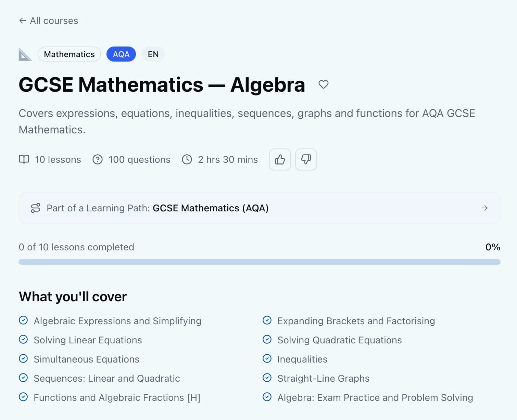Click the question mark icon beside 100 questions

(x=97, y=159)
